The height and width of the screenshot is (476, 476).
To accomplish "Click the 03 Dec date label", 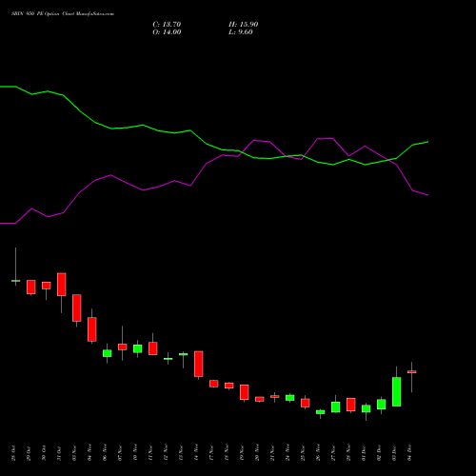I will [x=394, y=453].
